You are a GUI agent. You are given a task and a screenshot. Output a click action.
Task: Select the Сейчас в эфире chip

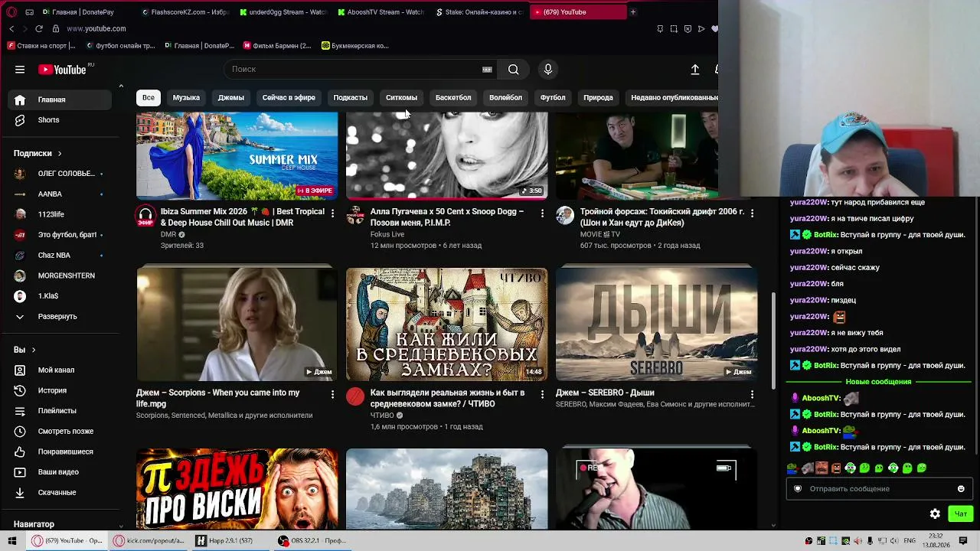coord(289,98)
